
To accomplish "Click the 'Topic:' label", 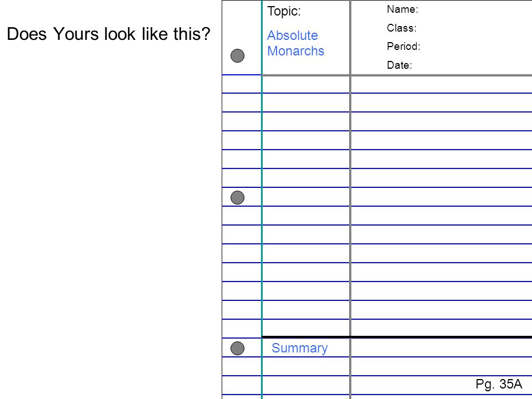I will tap(284, 11).
